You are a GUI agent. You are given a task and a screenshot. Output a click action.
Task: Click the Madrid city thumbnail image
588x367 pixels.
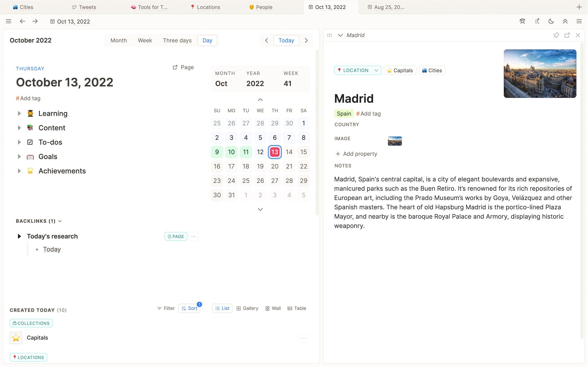[540, 73]
